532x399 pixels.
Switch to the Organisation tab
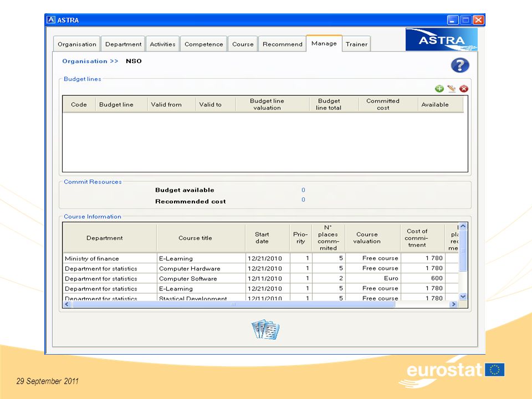point(77,44)
